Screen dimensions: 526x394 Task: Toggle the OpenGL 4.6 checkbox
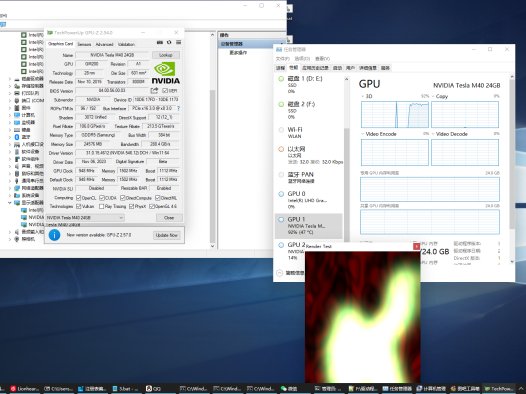click(x=152, y=206)
